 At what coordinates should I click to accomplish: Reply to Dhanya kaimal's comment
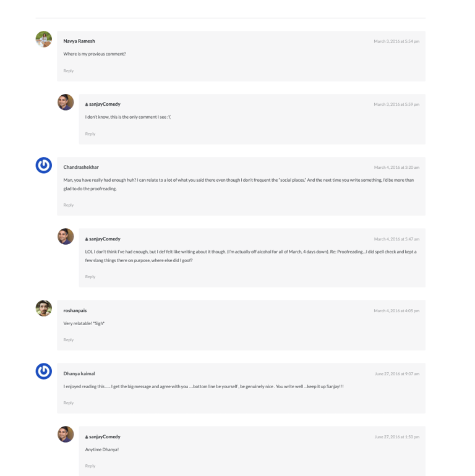68,403
